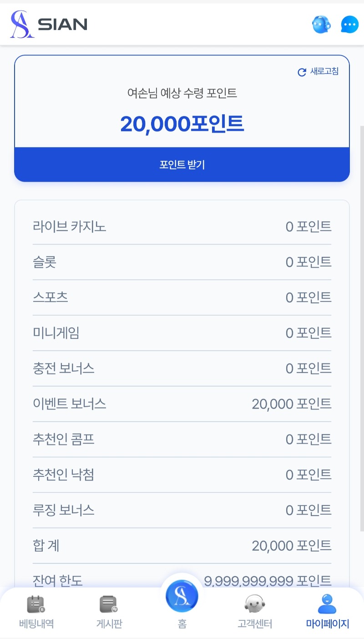Open the customer support agent icon
Screen dimensions: 364x639
pyautogui.click(x=321, y=25)
